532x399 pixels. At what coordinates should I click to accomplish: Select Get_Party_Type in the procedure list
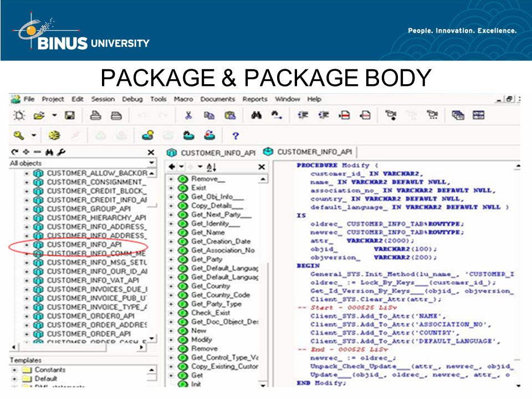click(216, 304)
